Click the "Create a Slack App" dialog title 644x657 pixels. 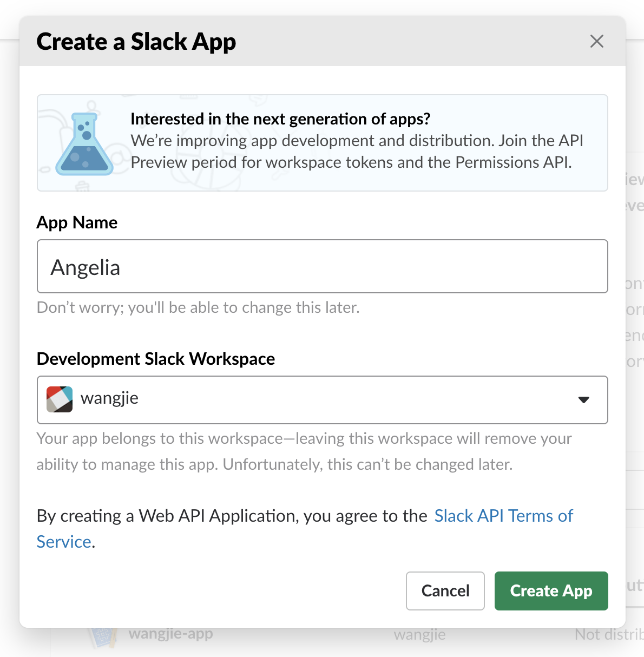(x=136, y=42)
